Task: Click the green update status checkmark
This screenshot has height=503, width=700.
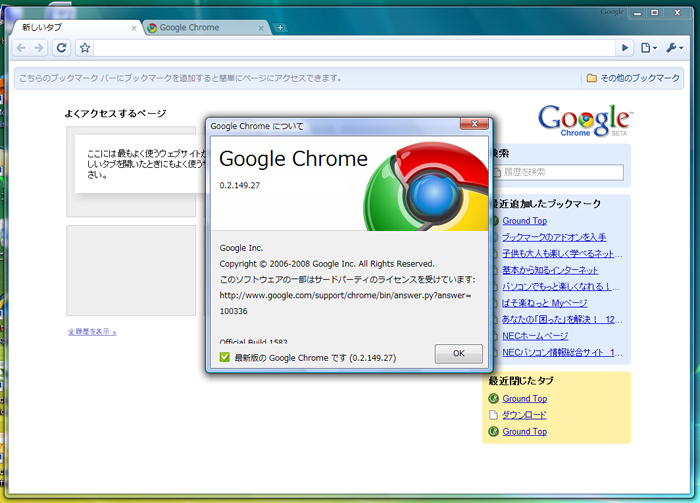Action: point(225,357)
